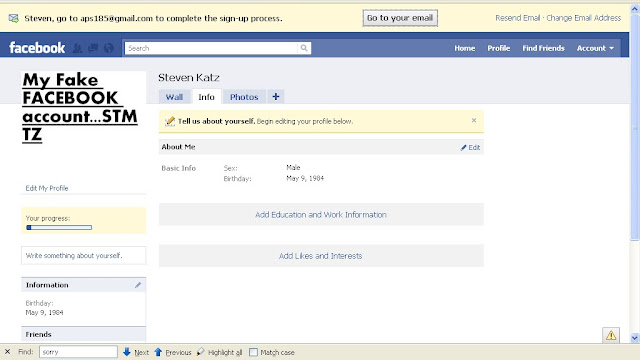The image size is (640, 360).
Task: Dismiss the 'Tell us about yourself' banner
Action: [x=474, y=120]
